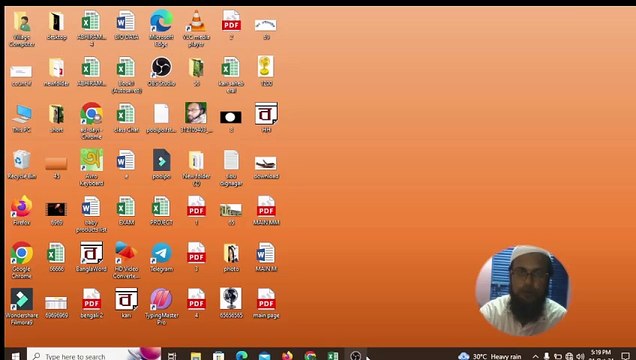Select the PDF file named 4
This screenshot has width=636, height=360.
pyautogui.click(x=196, y=303)
